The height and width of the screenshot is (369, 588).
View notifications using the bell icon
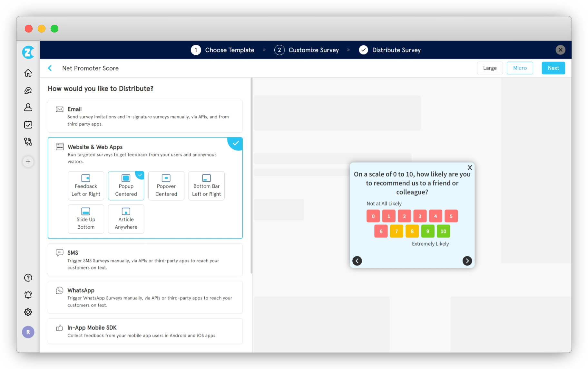pyautogui.click(x=28, y=295)
